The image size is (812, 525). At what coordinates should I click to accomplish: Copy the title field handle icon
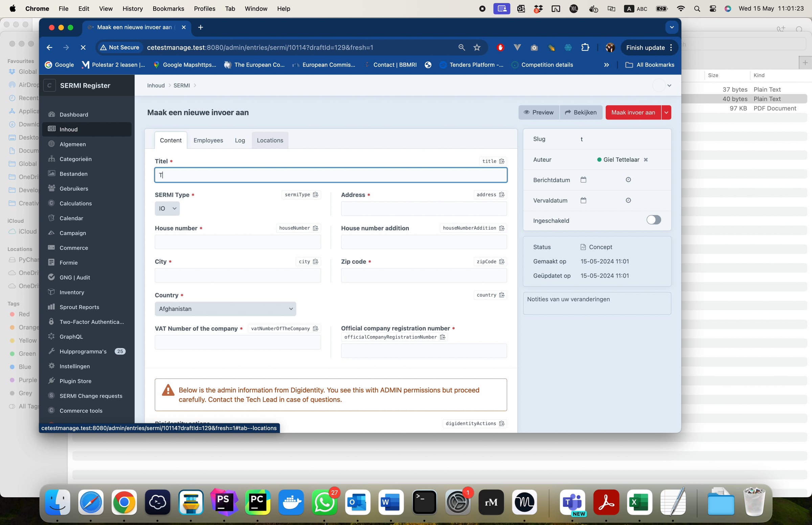502,161
